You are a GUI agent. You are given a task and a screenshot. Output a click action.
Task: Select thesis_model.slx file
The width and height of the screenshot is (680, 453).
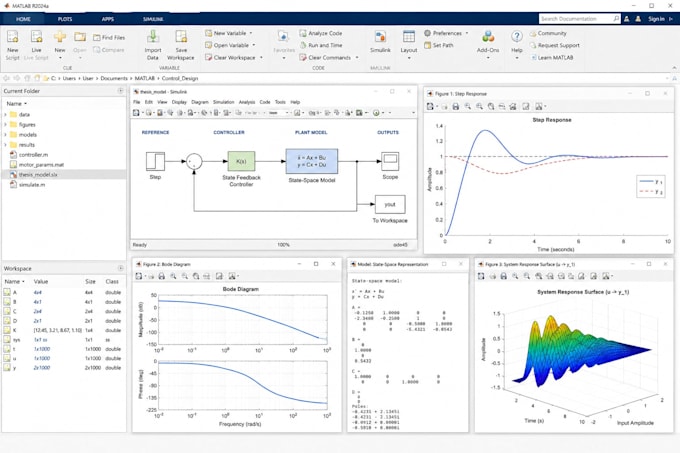pos(63,175)
